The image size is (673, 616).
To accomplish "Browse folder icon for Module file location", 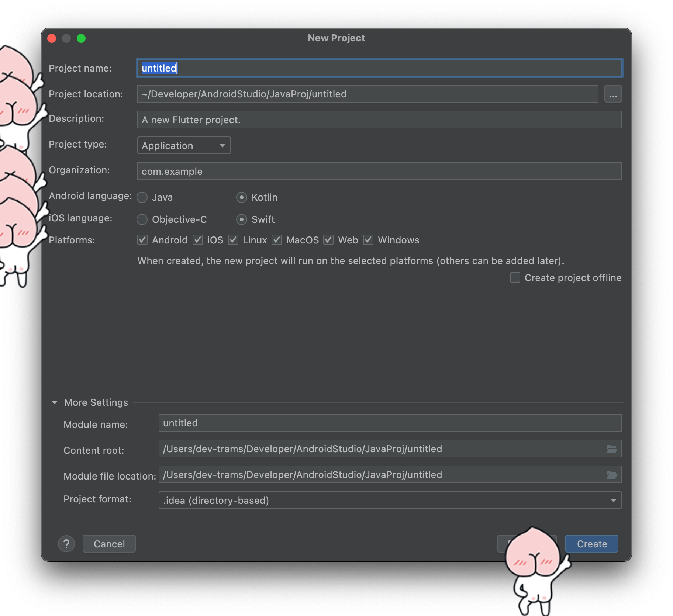I will pyautogui.click(x=612, y=474).
